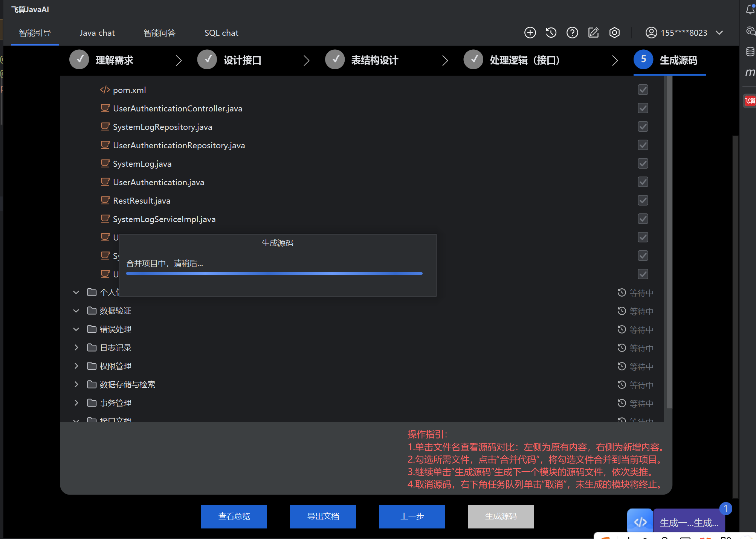Click the 导出文档 button
The image size is (756, 539).
coord(323,516)
